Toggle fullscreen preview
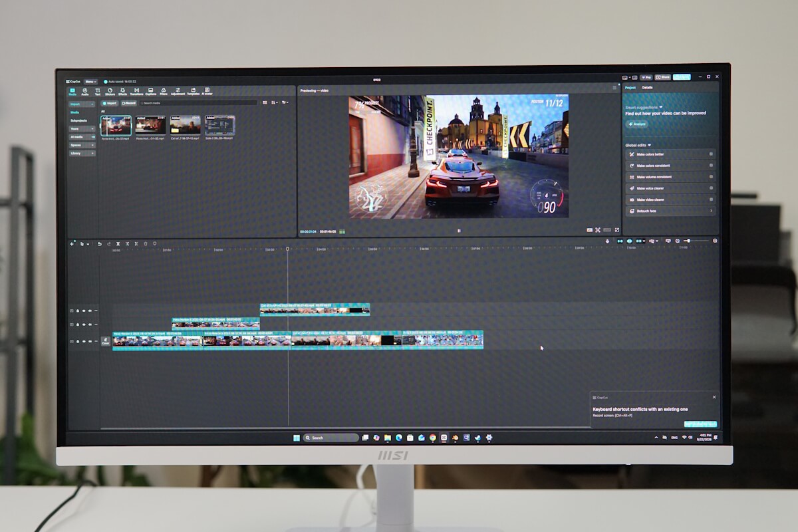The width and height of the screenshot is (798, 532). pos(616,230)
